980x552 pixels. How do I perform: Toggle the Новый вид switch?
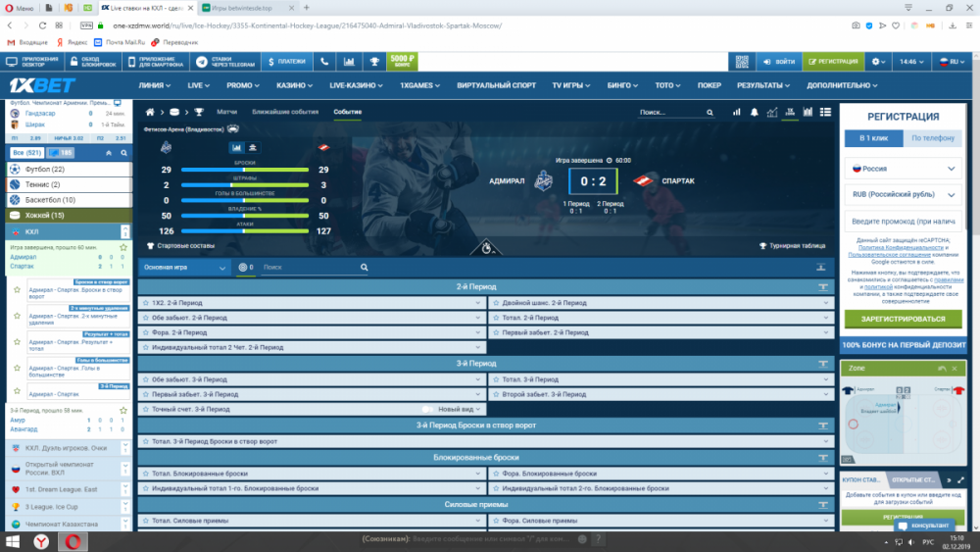pyautogui.click(x=427, y=409)
